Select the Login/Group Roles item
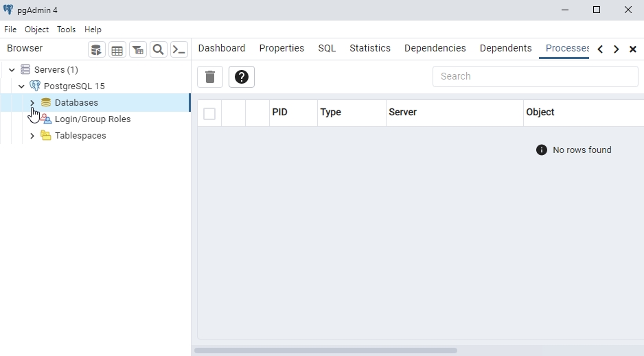 click(x=92, y=119)
